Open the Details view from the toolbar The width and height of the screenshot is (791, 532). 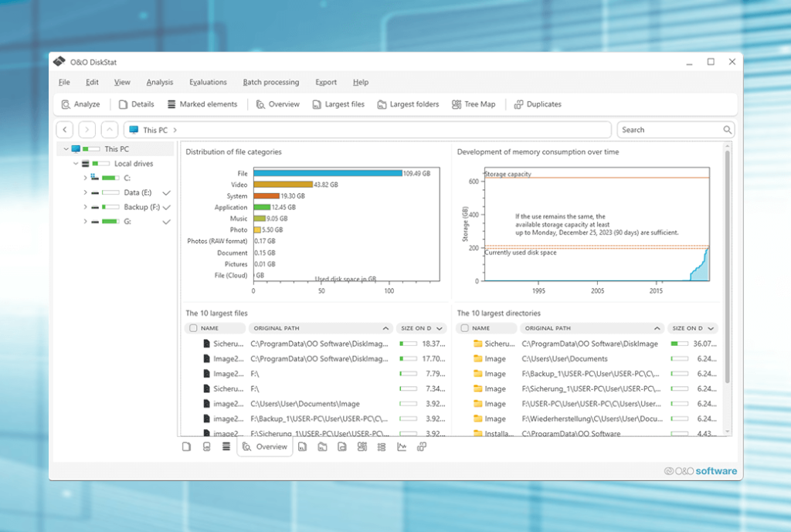tap(136, 104)
